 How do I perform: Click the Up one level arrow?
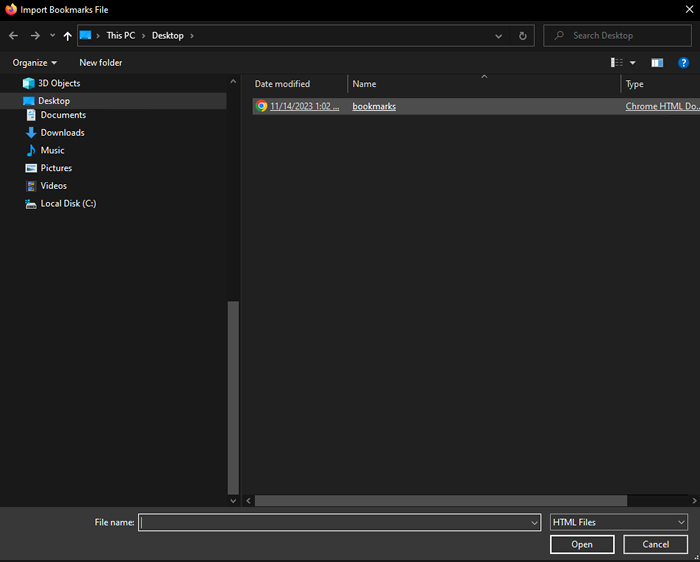pos(67,36)
